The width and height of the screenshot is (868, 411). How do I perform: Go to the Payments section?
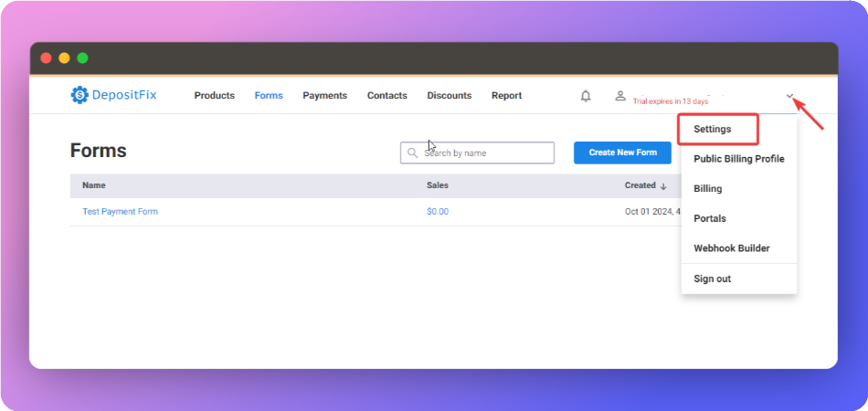pyautogui.click(x=325, y=95)
